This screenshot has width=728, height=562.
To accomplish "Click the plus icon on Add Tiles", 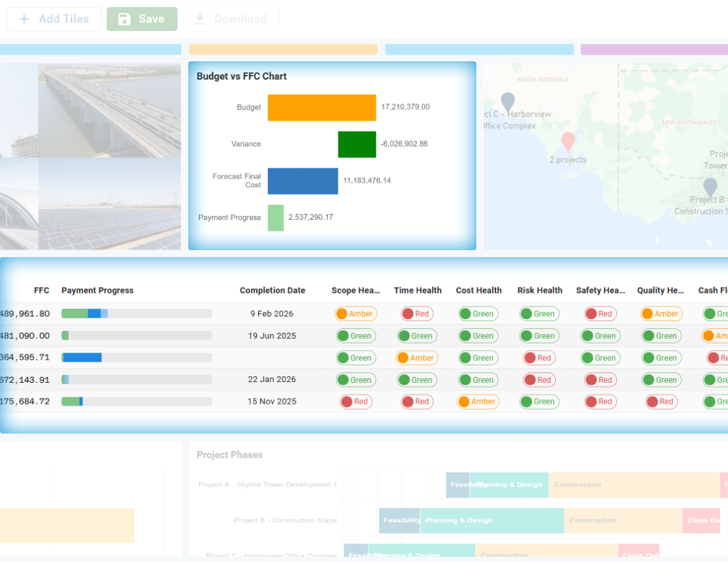I will click(24, 18).
